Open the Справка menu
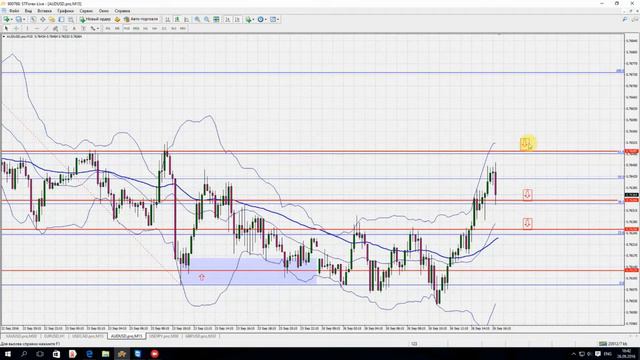 [122, 11]
